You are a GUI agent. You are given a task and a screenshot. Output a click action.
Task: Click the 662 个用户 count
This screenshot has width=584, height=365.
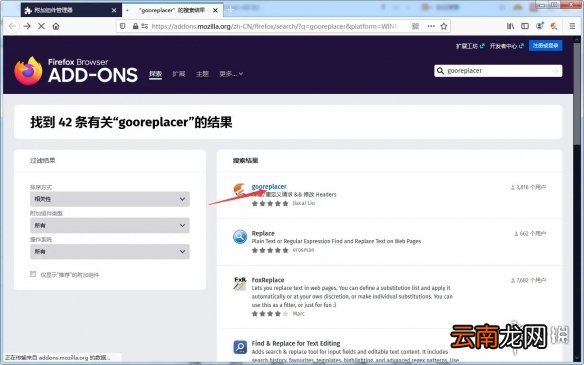pos(530,234)
